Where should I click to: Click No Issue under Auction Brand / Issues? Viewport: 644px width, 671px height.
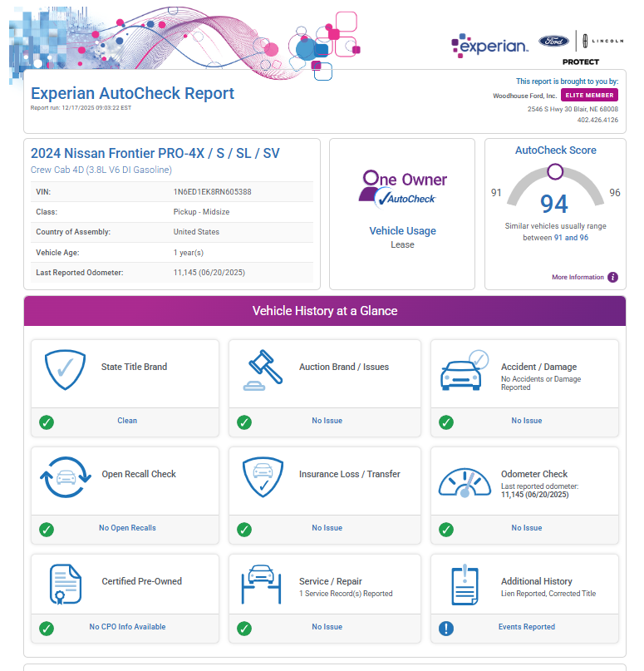pos(327,421)
